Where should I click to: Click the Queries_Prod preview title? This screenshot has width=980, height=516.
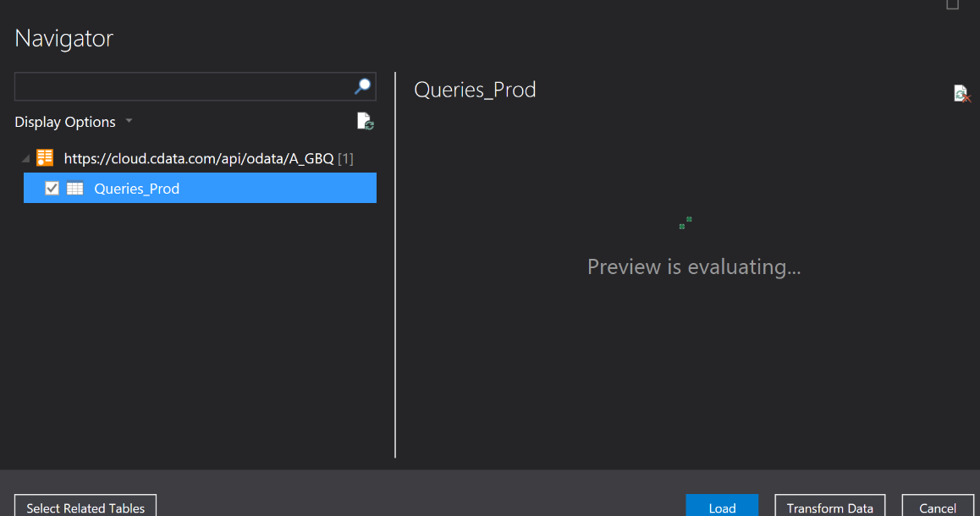[475, 90]
